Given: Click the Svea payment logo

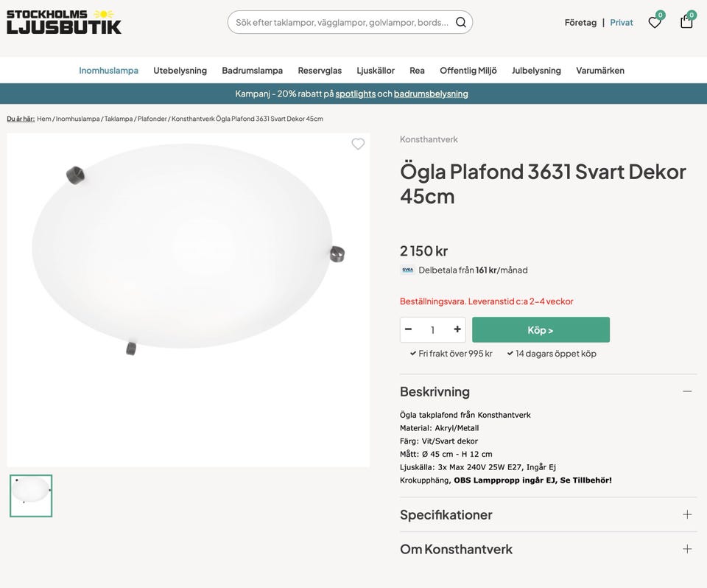Looking at the screenshot, I should click(407, 270).
